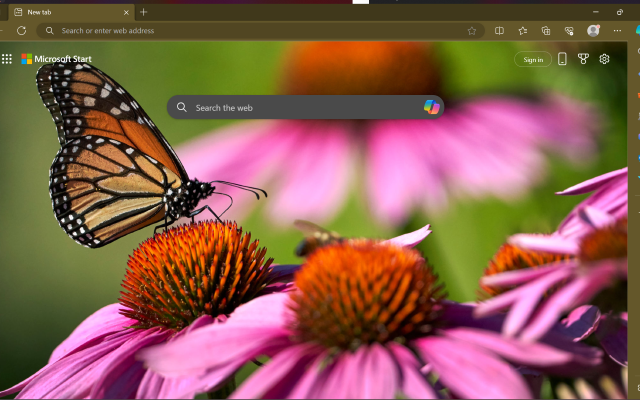640x400 pixels.
Task: Close the New tab tab
Action: point(126,12)
